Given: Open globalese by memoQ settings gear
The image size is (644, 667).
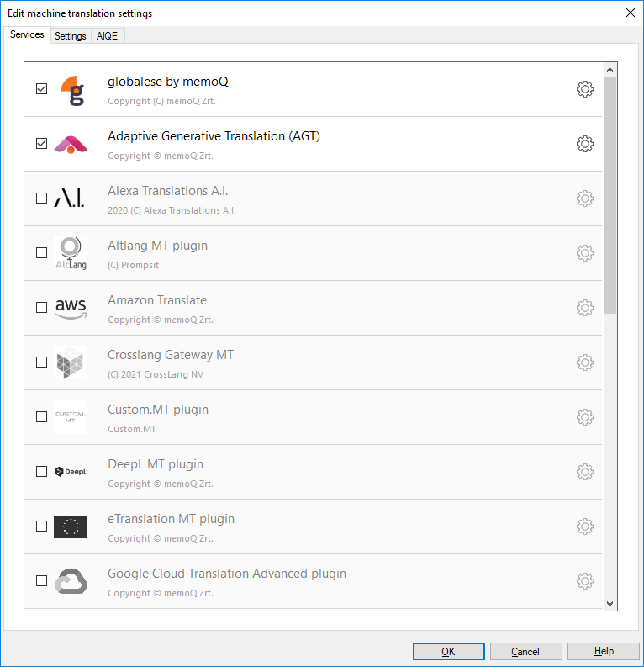Looking at the screenshot, I should tap(585, 89).
